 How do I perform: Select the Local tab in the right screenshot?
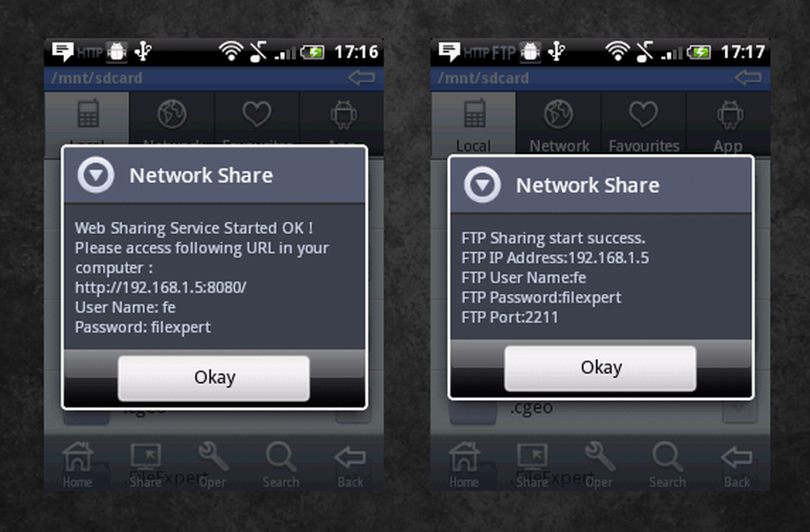(x=473, y=124)
